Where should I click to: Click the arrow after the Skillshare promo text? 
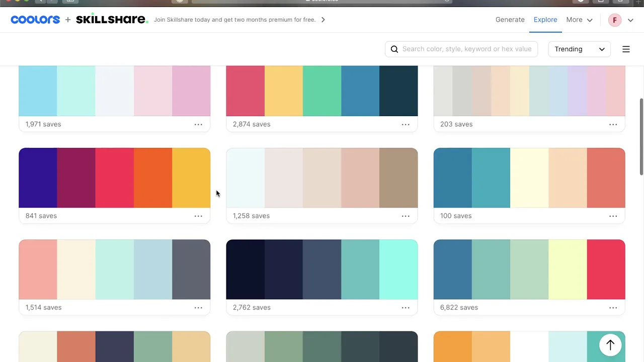tap(323, 20)
